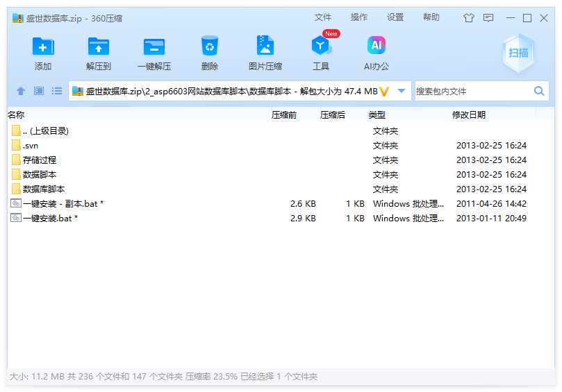Sort by the 修改日期 column header
This screenshot has height=392, width=562.
click(468, 115)
